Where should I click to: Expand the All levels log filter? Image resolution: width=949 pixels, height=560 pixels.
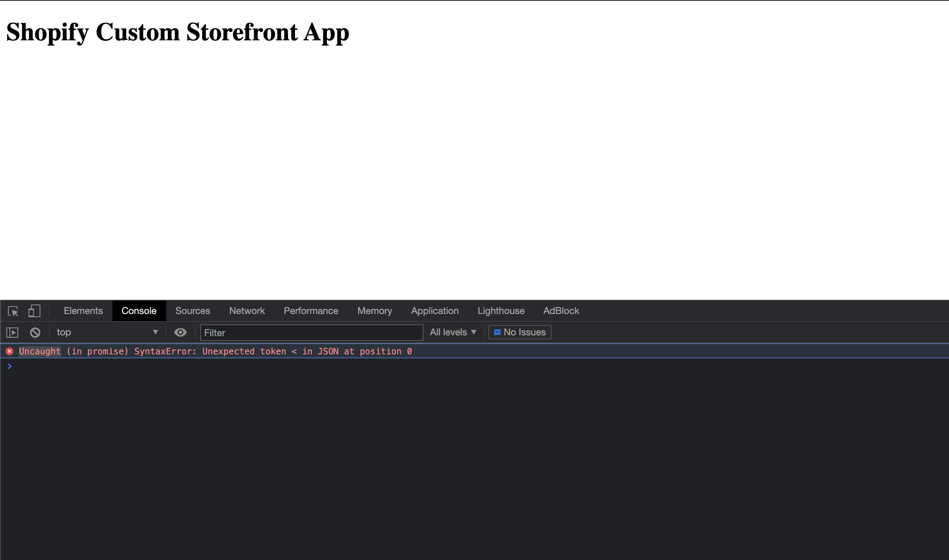pos(453,333)
